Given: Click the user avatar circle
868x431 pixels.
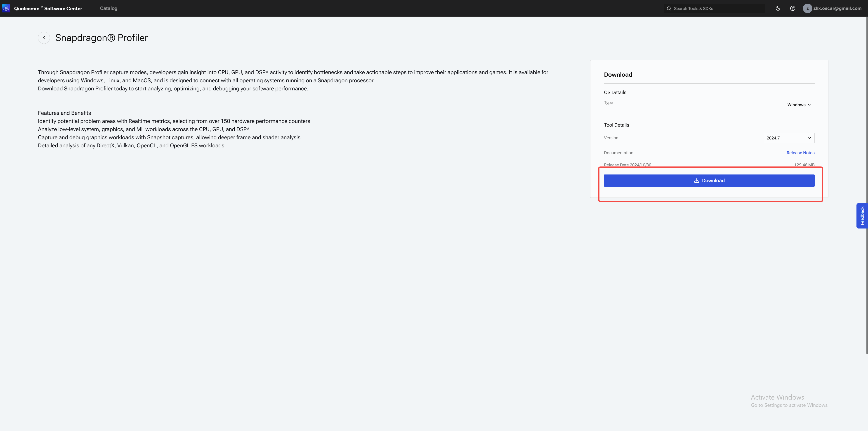Looking at the screenshot, I should pyautogui.click(x=807, y=8).
